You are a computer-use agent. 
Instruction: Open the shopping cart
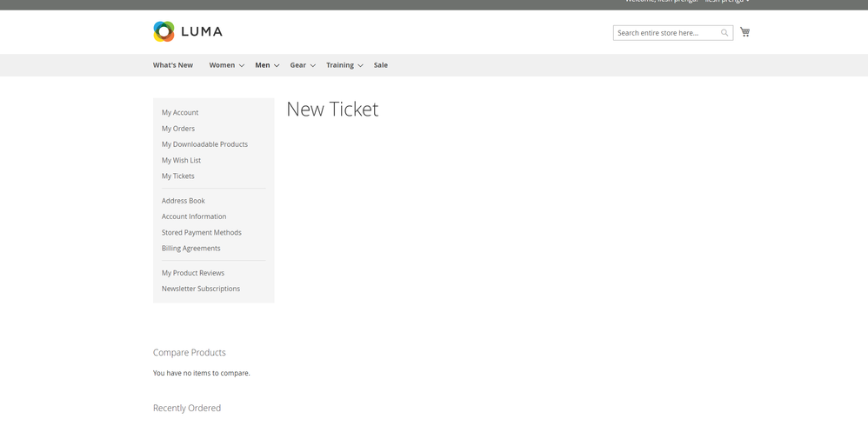(x=744, y=32)
